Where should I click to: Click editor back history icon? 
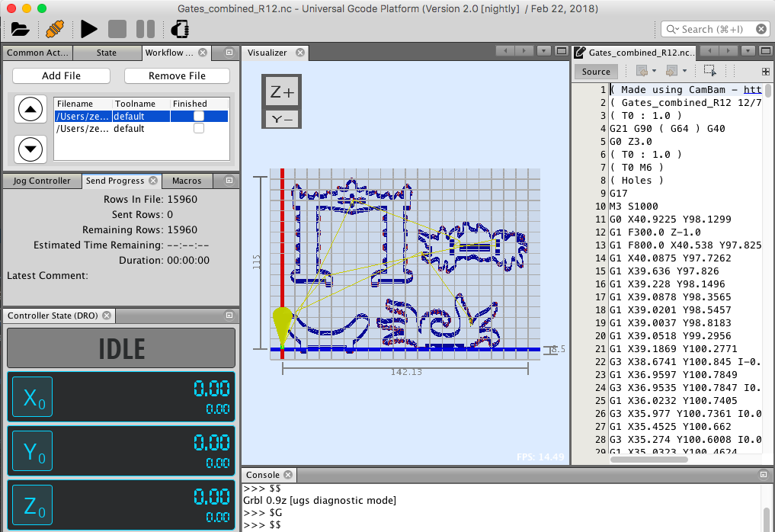click(x=642, y=71)
